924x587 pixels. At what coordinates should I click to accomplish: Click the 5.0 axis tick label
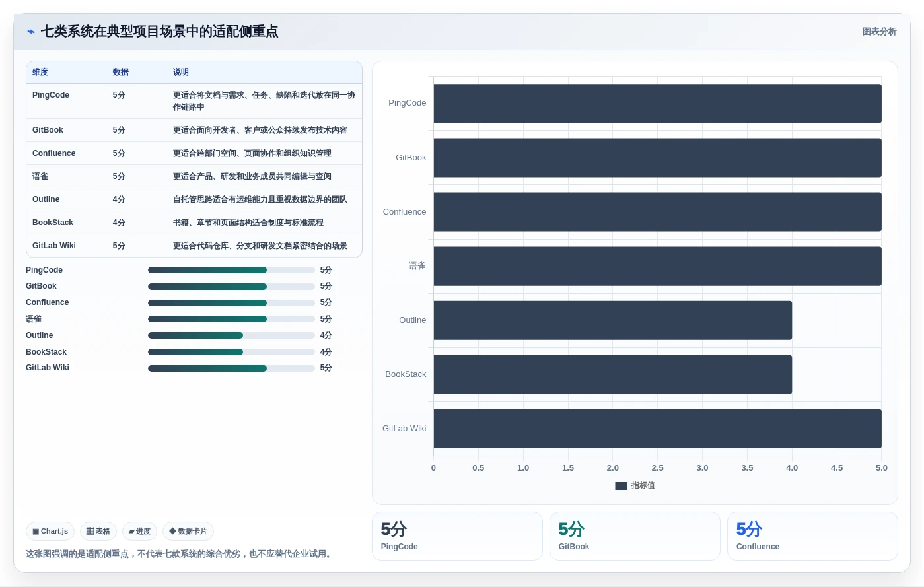coord(882,467)
